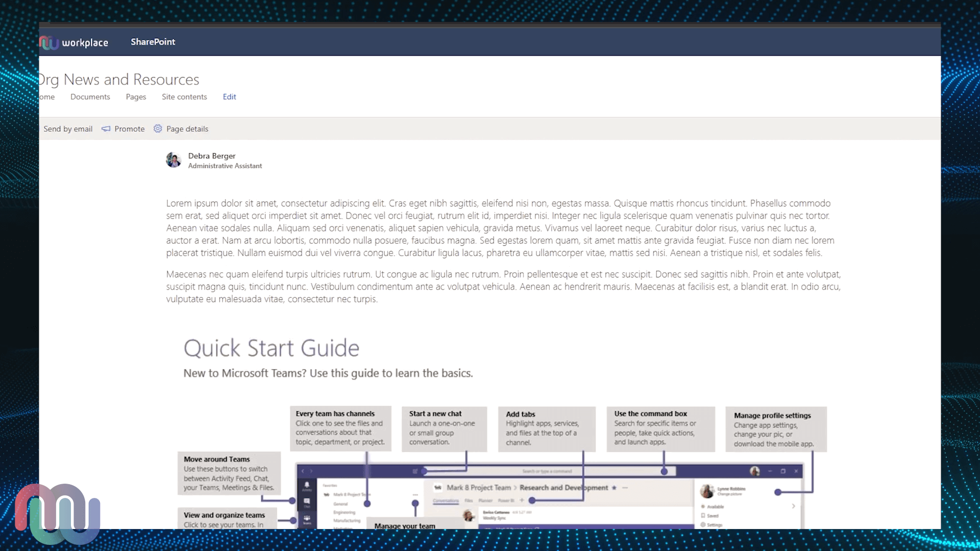Click 'Manage profile settings' callout
980x551 pixels.
(x=776, y=429)
